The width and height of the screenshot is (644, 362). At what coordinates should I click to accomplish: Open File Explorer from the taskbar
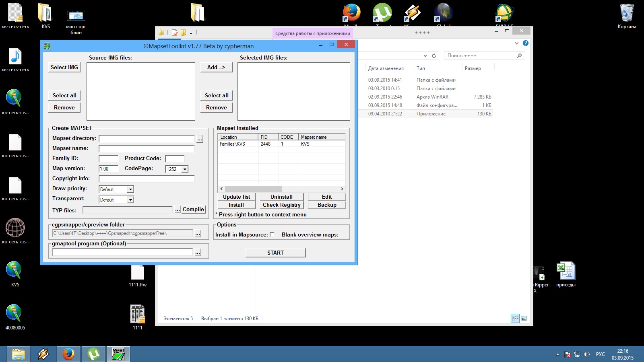pos(19,354)
